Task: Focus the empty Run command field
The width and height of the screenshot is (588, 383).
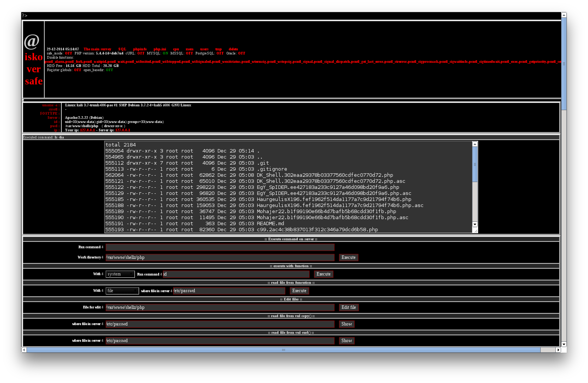Action: pyautogui.click(x=220, y=247)
